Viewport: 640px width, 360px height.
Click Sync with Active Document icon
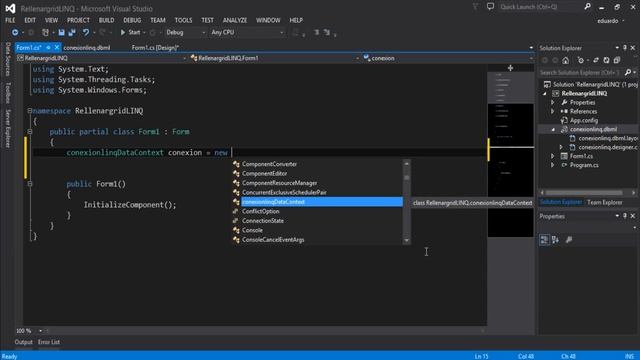[596, 60]
